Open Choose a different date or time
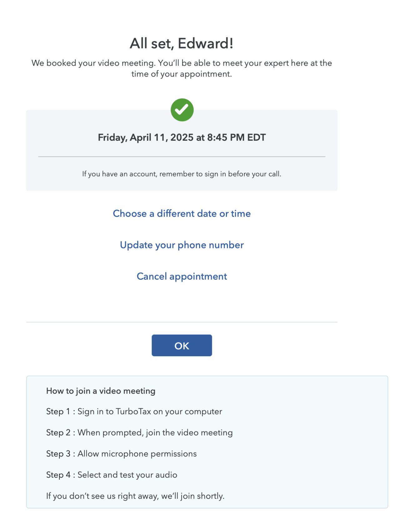Viewport: 400px width, 532px height. [182, 213]
